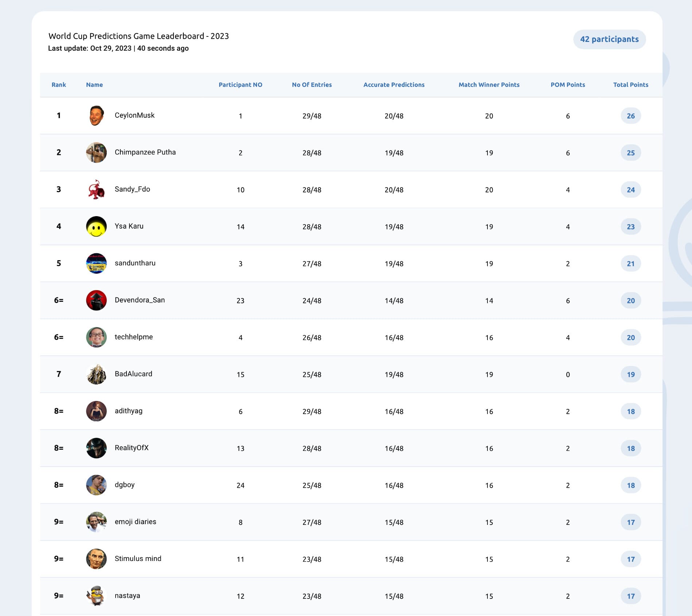692x616 pixels.
Task: Open Chimpanzee Putha's profile picture
Action: (x=96, y=152)
